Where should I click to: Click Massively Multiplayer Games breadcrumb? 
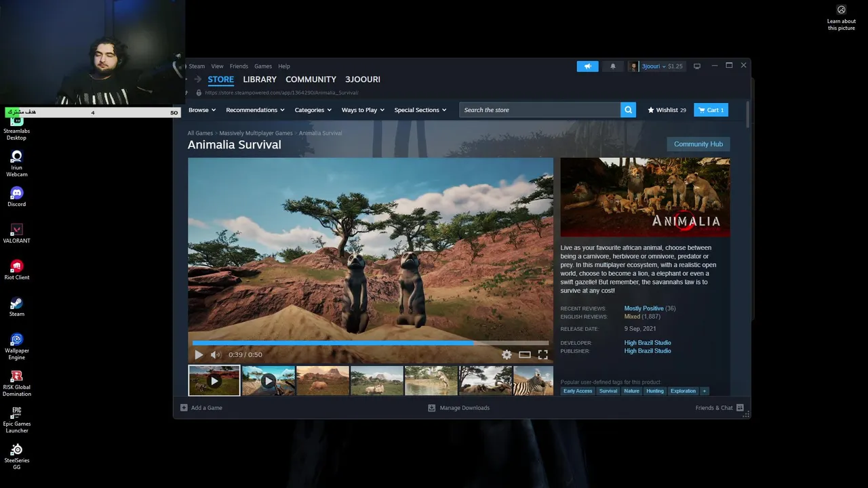point(256,134)
